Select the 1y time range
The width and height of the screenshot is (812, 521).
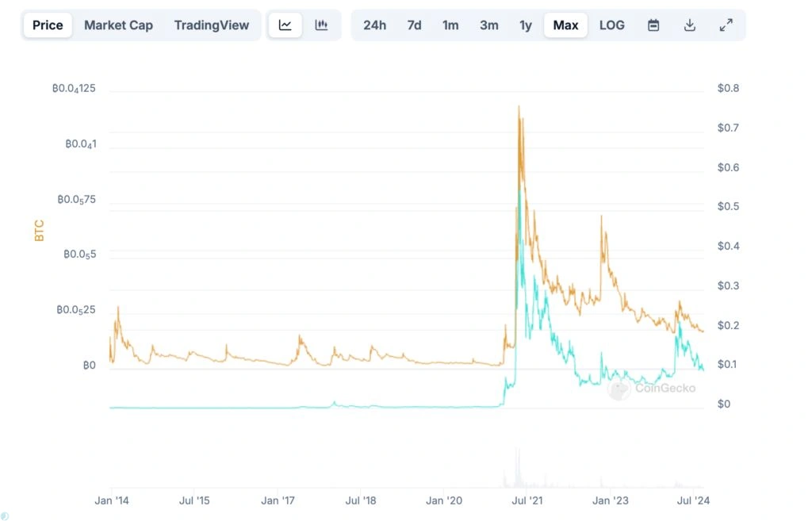(525, 25)
